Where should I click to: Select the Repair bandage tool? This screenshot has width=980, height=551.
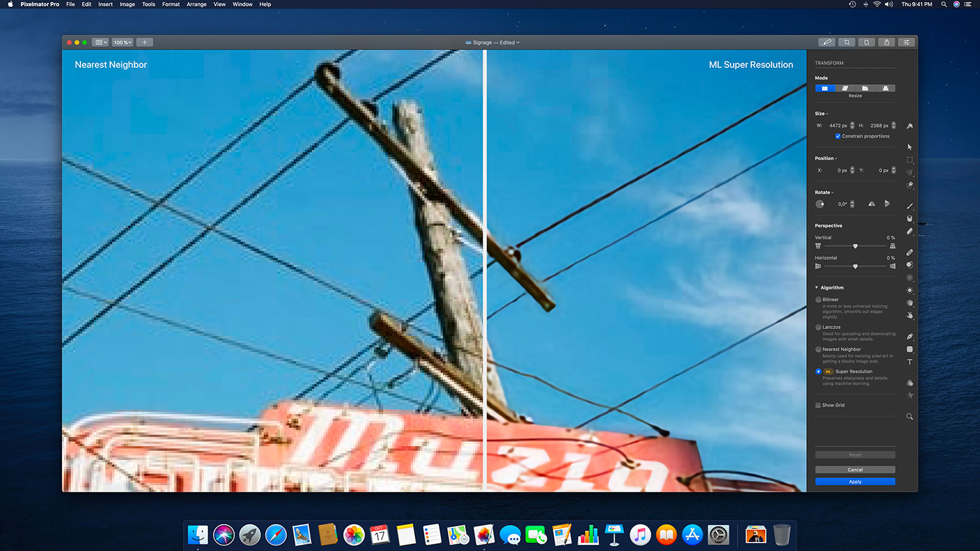(x=909, y=252)
